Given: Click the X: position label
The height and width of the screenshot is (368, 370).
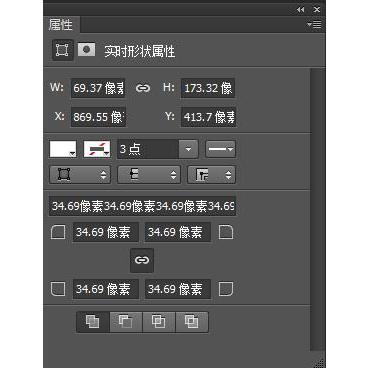Looking at the screenshot, I should coord(60,116).
